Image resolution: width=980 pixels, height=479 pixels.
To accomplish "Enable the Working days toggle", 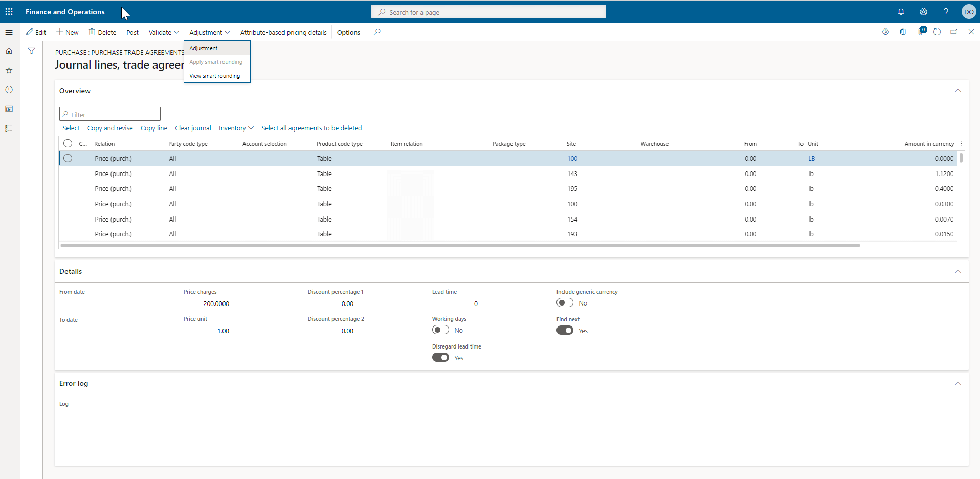I will coord(440,330).
